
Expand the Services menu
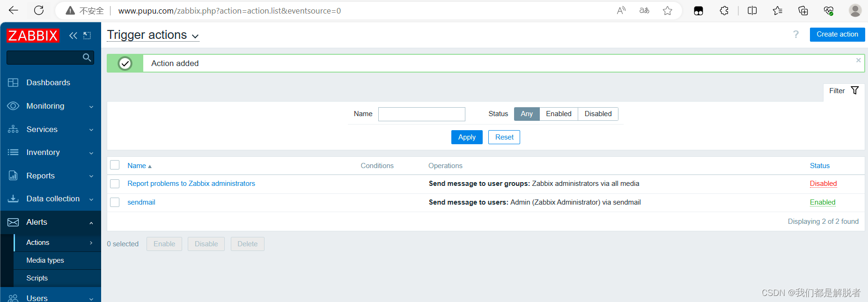51,129
